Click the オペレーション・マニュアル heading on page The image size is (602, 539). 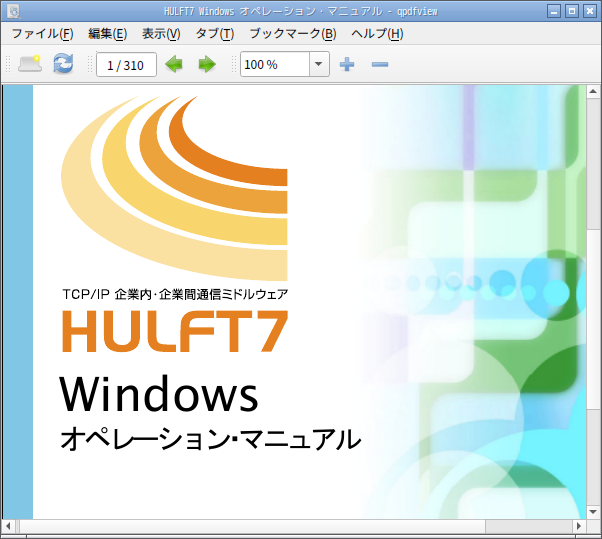211,439
